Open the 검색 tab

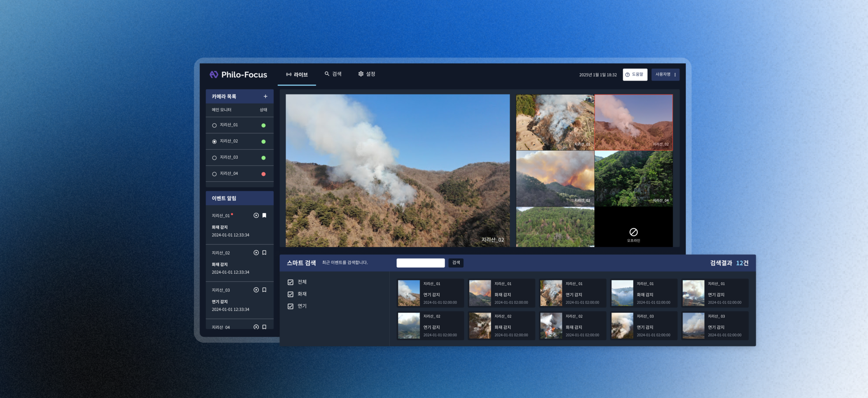(333, 74)
